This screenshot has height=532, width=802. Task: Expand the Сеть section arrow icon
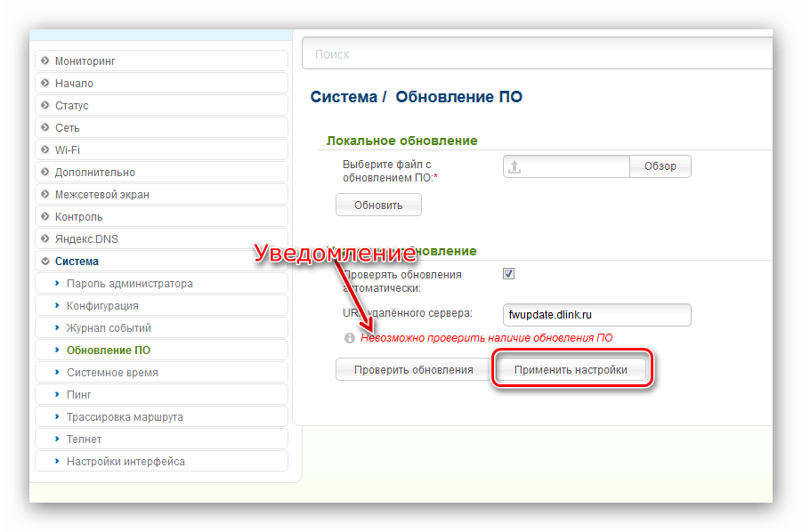(x=45, y=127)
